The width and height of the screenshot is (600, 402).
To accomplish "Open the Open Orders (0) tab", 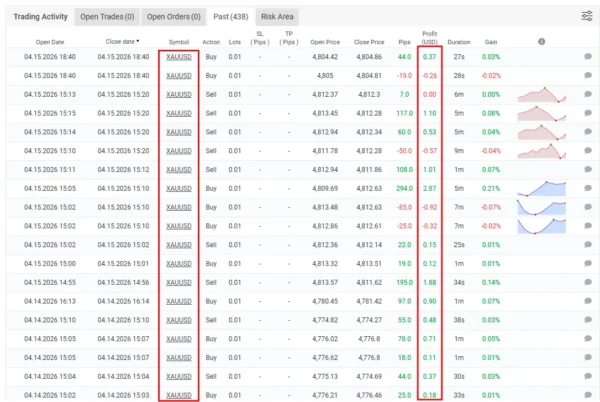I will (174, 16).
